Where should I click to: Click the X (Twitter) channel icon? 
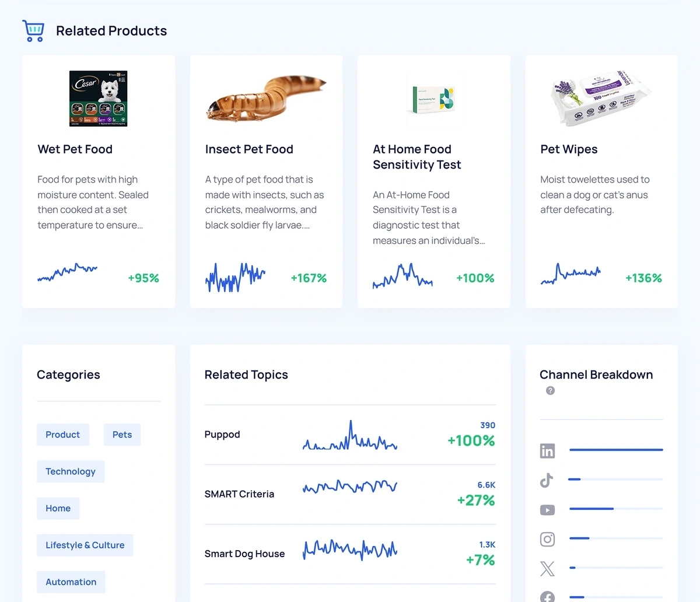[x=547, y=569]
